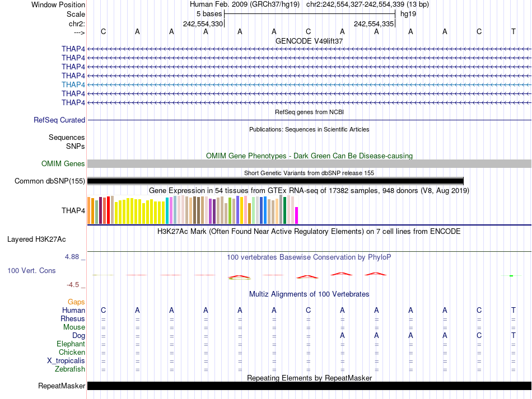
Task: Click the Gaps label in Multiz track
Action: click(x=76, y=302)
